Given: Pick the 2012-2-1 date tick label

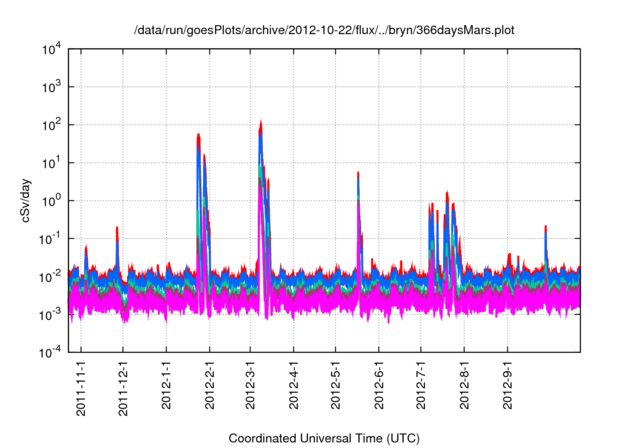Looking at the screenshot, I should [x=210, y=385].
